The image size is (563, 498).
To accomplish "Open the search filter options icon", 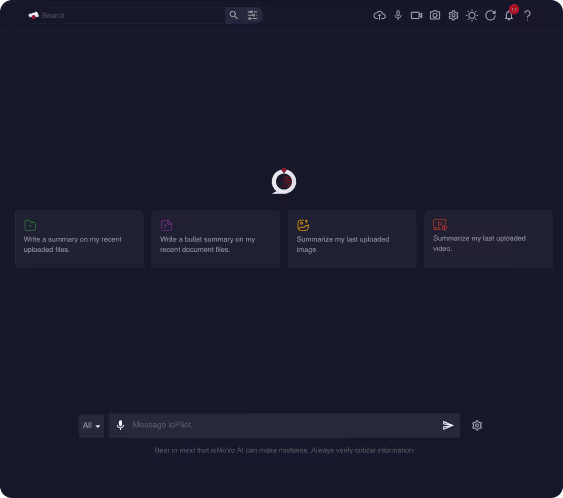I will tap(252, 15).
